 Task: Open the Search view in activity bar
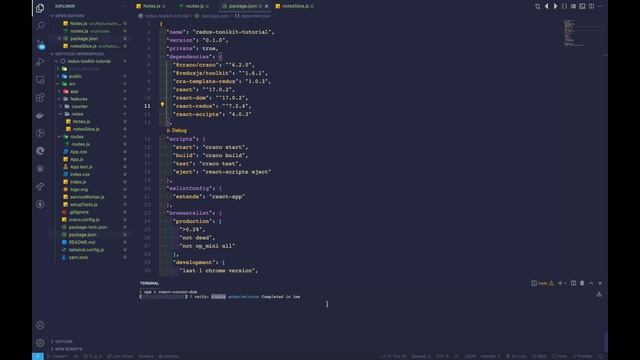click(x=40, y=26)
